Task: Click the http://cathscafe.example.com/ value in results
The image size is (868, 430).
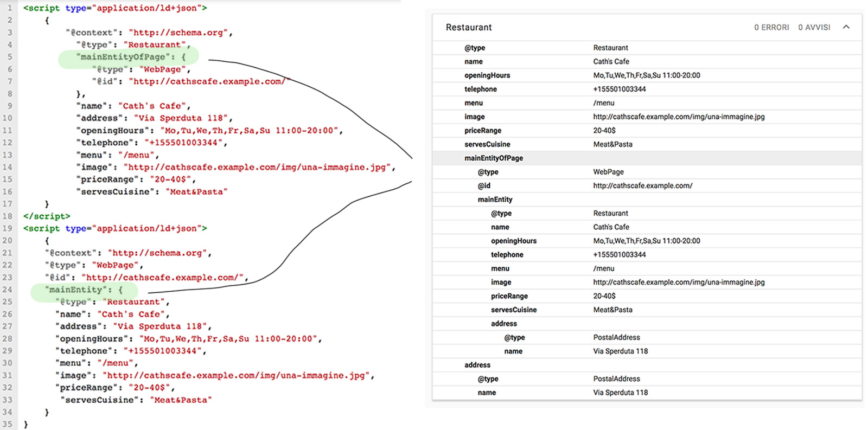Action: coord(642,186)
